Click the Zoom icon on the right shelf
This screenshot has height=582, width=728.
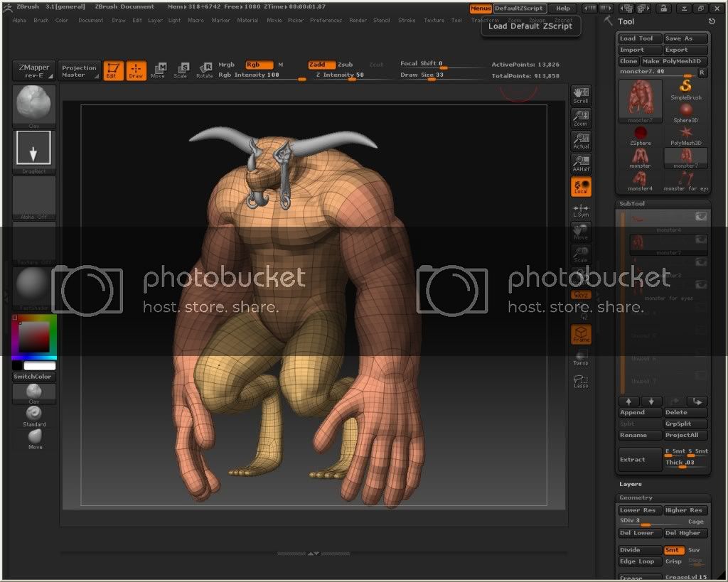[x=581, y=117]
